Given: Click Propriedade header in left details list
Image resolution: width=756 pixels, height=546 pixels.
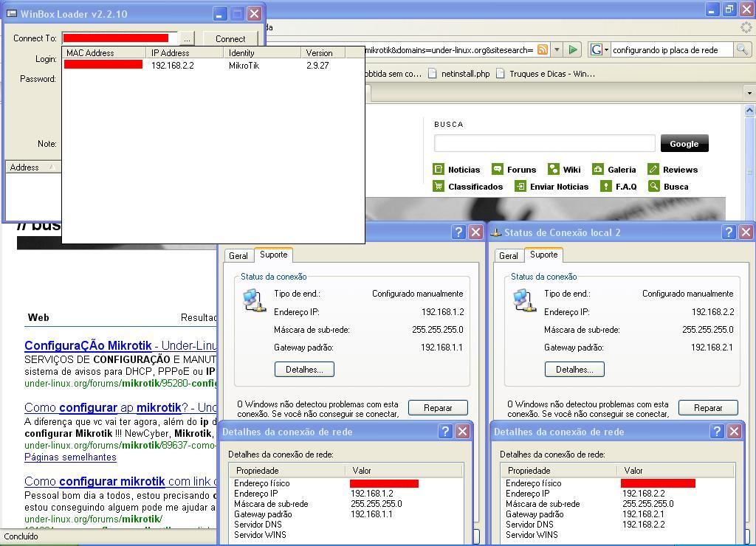Looking at the screenshot, I should click(x=287, y=470).
